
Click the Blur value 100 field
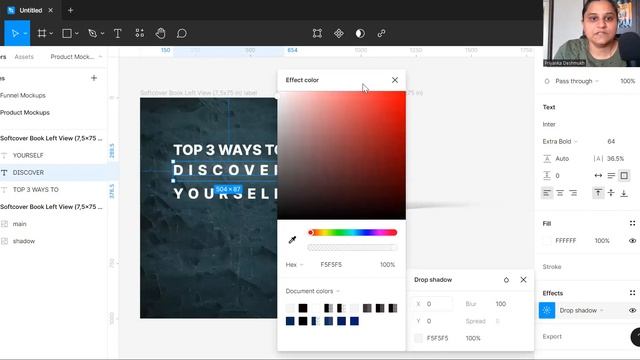[x=501, y=304]
